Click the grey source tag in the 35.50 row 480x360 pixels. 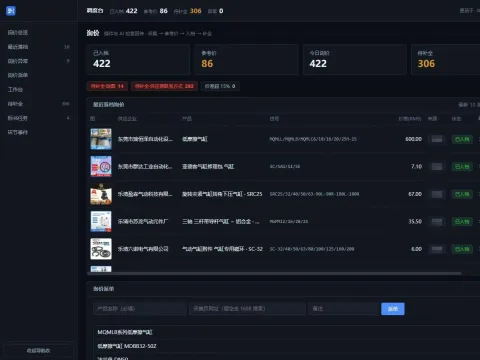(437, 221)
